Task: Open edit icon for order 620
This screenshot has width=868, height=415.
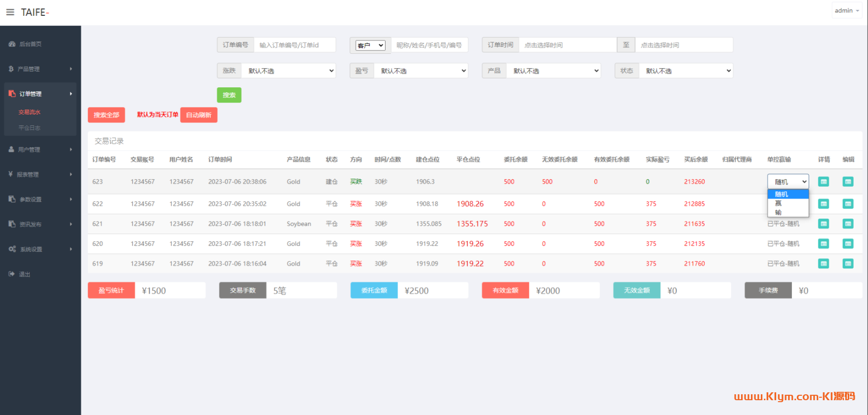Action: coord(848,244)
